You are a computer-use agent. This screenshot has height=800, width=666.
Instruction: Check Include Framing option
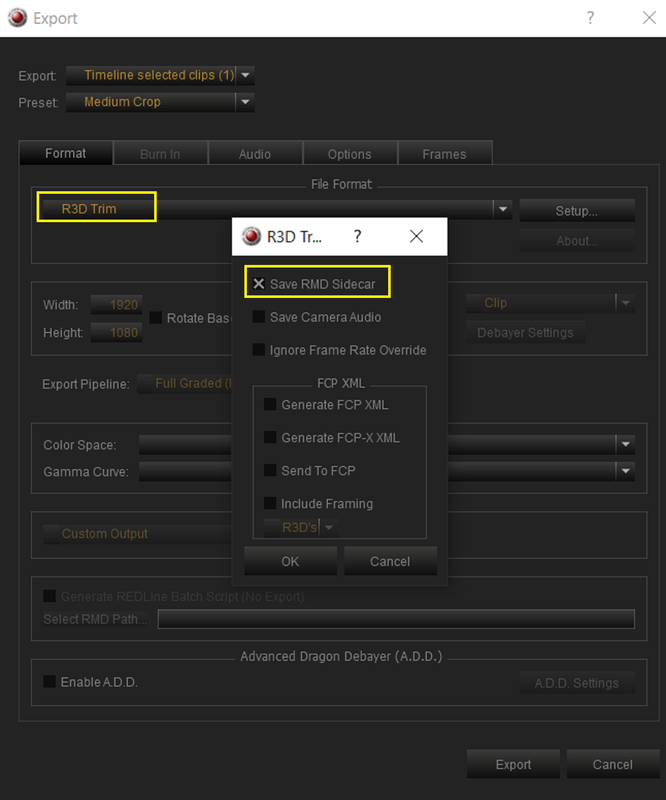coord(270,504)
